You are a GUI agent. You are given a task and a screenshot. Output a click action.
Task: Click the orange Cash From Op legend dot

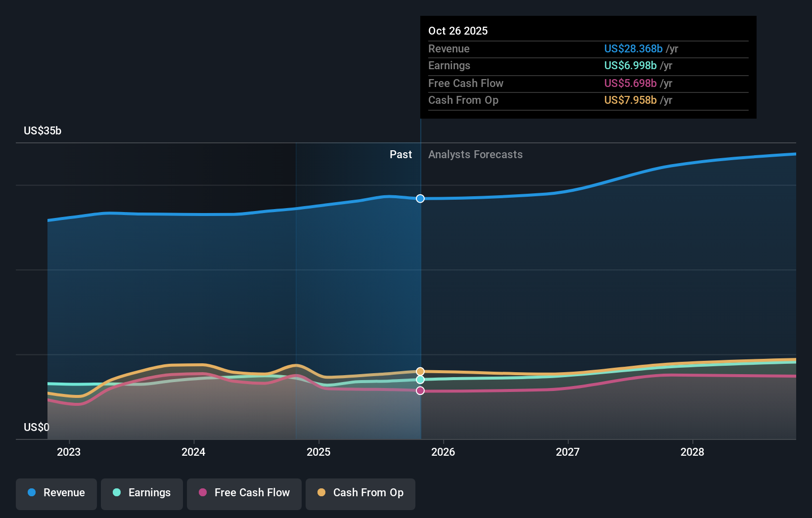(322, 493)
